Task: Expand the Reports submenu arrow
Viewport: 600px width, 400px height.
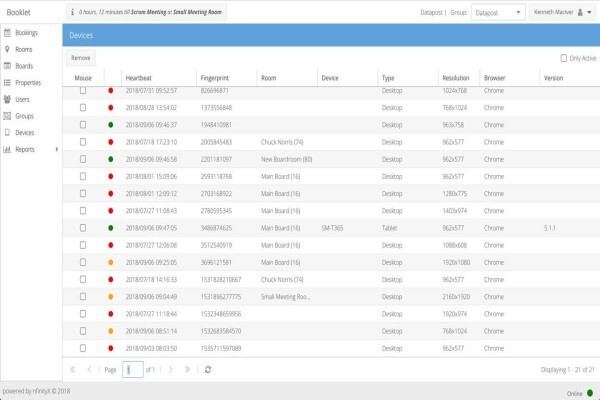Action: coord(57,149)
